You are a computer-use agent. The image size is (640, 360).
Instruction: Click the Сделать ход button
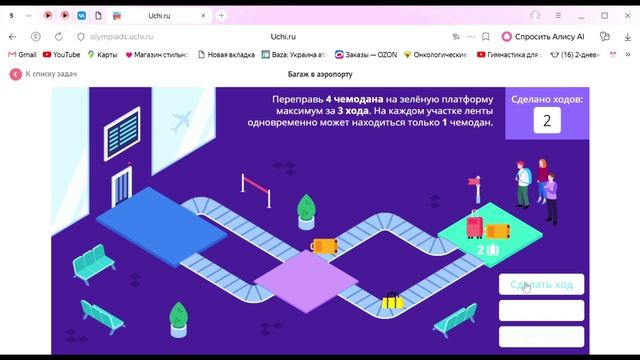click(541, 284)
